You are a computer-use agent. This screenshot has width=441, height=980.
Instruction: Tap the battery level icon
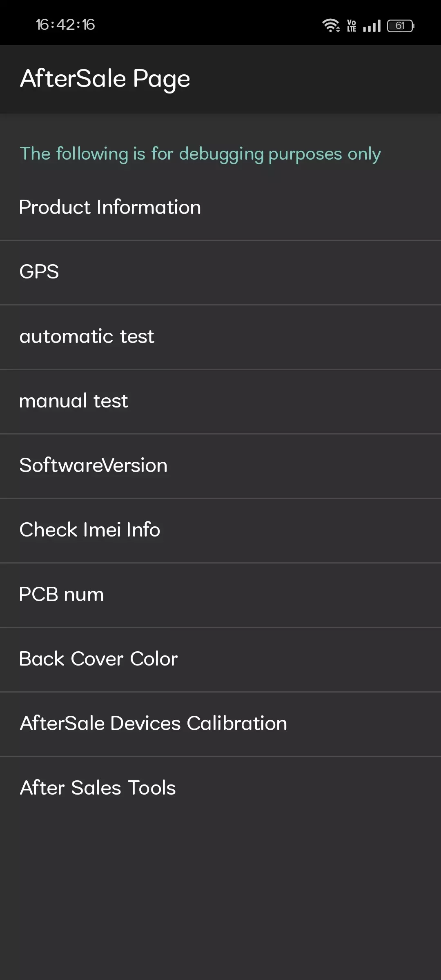coord(401,26)
